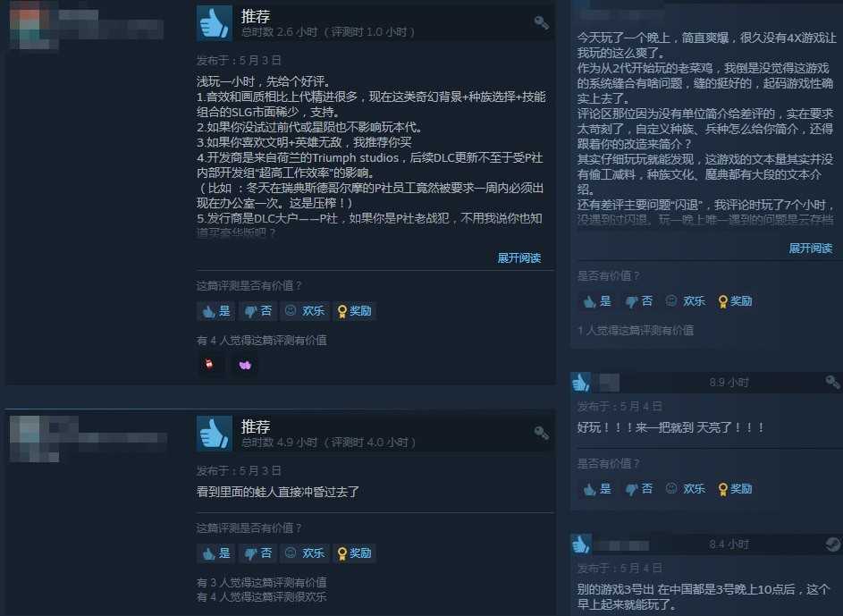Give 奖励 to the 8.9 小时 review
The width and height of the screenshot is (843, 616).
point(735,489)
